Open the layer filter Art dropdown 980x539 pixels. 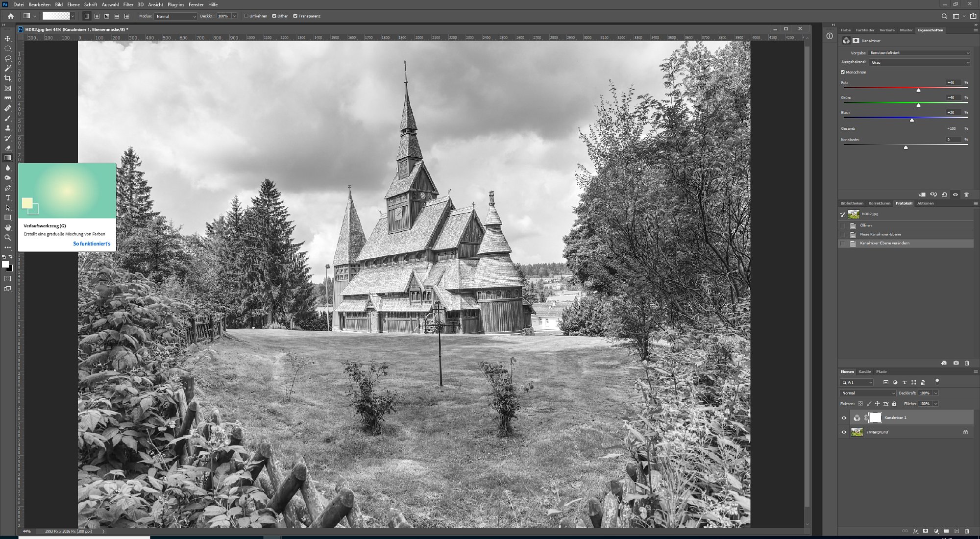point(857,382)
